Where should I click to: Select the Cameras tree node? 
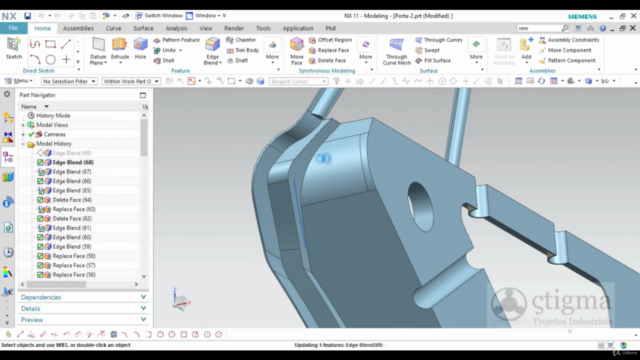(x=54, y=134)
